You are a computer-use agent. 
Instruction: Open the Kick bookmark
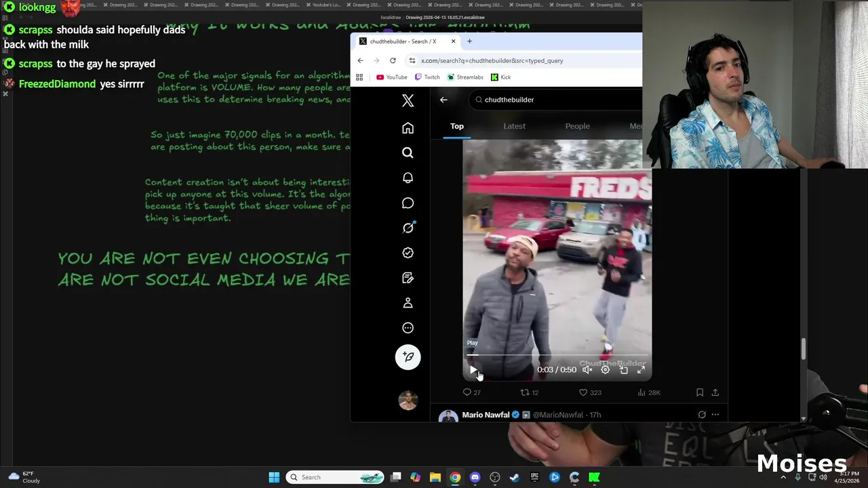pos(500,77)
